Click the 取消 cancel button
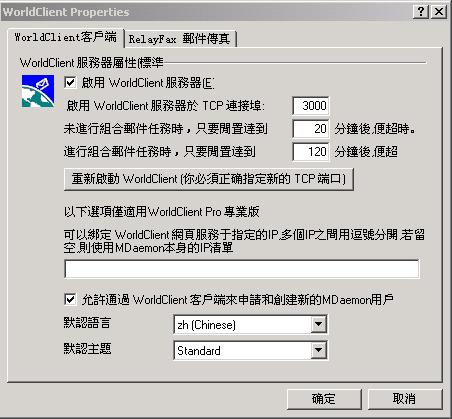The height and width of the screenshot is (419, 452). pyautogui.click(x=405, y=399)
